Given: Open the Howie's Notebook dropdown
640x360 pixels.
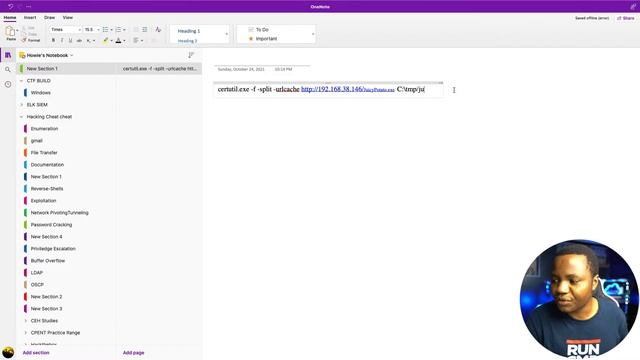Looking at the screenshot, I should coord(47,55).
